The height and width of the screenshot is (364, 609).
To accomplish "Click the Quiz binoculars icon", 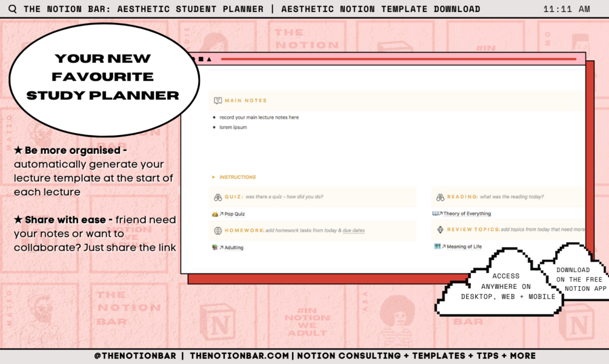I will pos(218,197).
